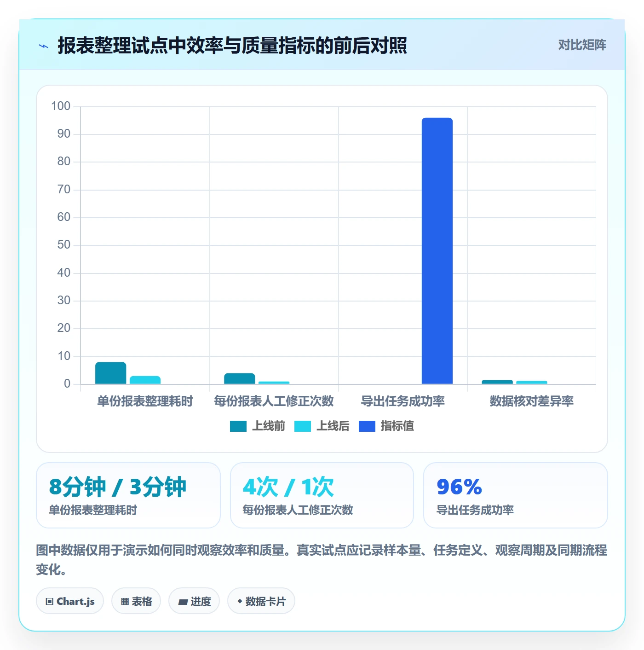Click the 对比矩阵 label in the header
The image size is (644, 650).
point(582,45)
